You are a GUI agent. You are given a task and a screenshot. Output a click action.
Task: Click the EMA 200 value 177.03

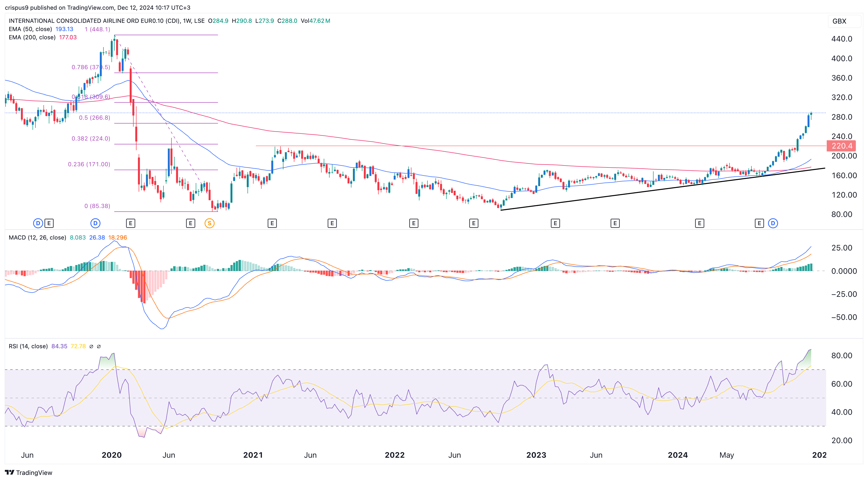pyautogui.click(x=68, y=37)
